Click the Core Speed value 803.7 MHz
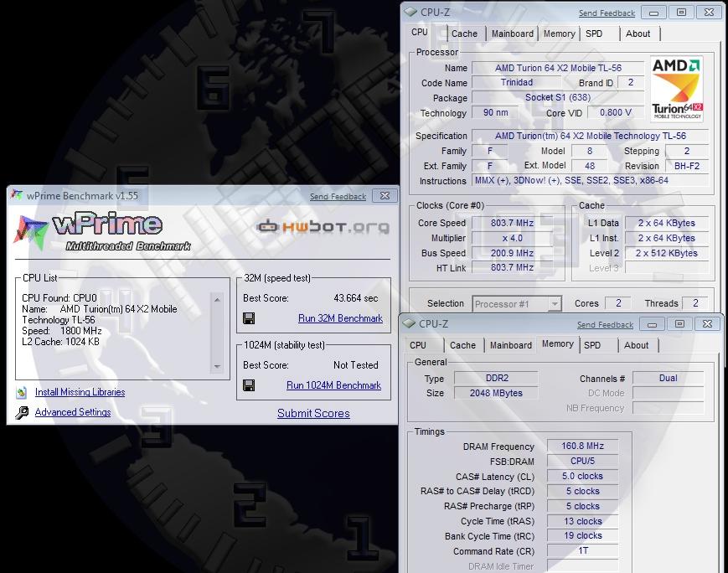 point(512,223)
